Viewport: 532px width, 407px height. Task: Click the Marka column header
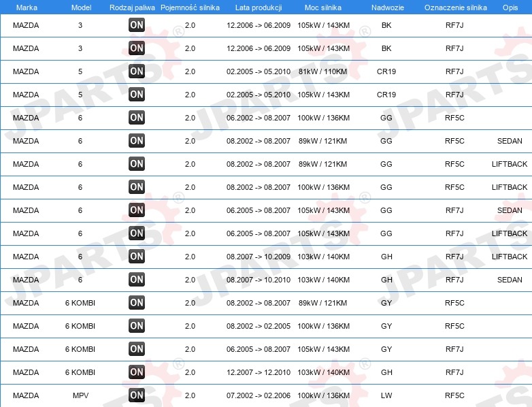point(27,7)
